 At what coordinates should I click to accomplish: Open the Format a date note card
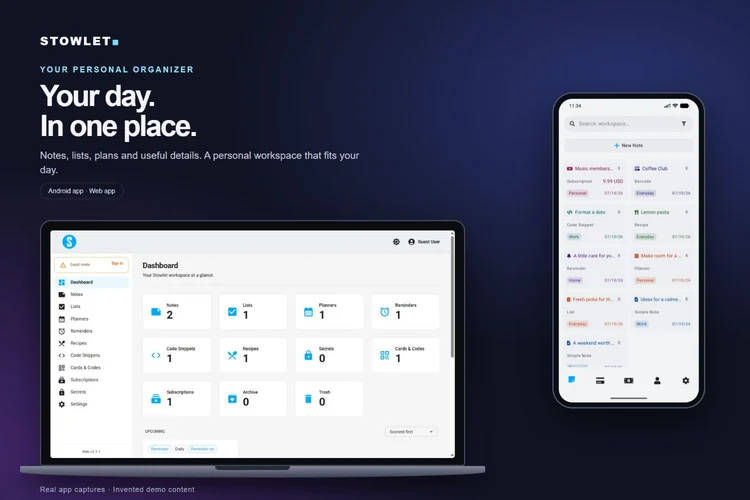[595, 225]
